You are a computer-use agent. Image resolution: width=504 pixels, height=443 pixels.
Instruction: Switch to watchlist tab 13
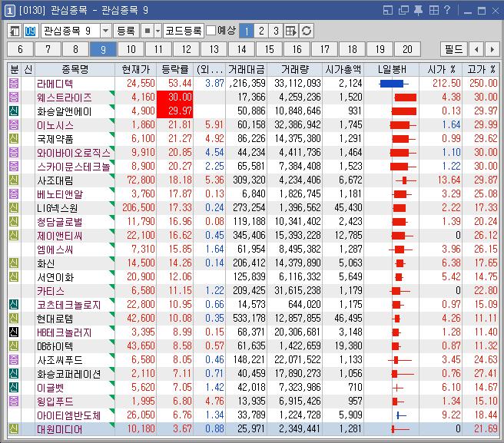[214, 49]
